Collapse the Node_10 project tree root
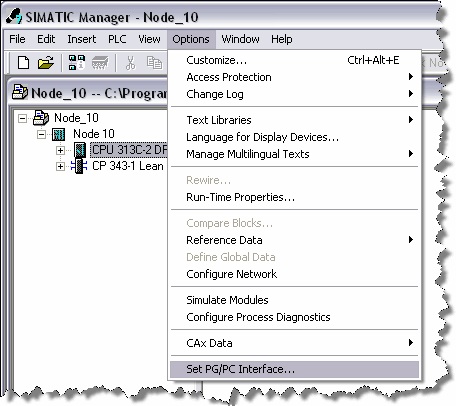Screen dimensions: 456x406 click(x=22, y=118)
